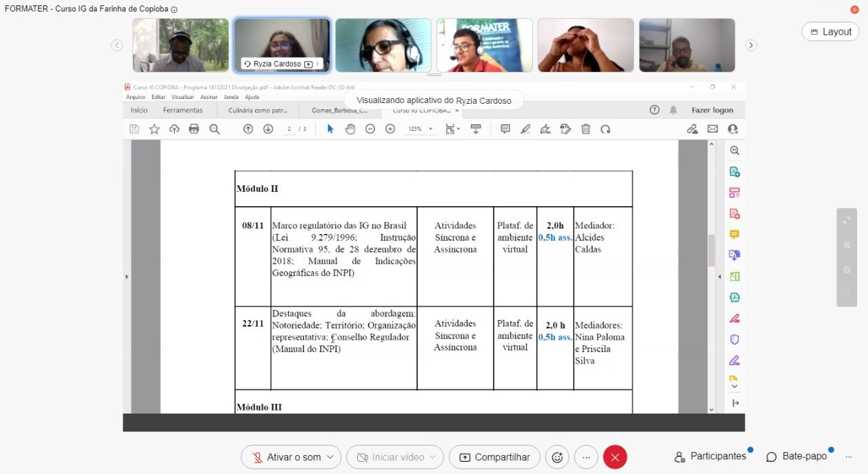Click the print icon in Acrobat toolbar
The height and width of the screenshot is (474, 868).
tap(194, 129)
